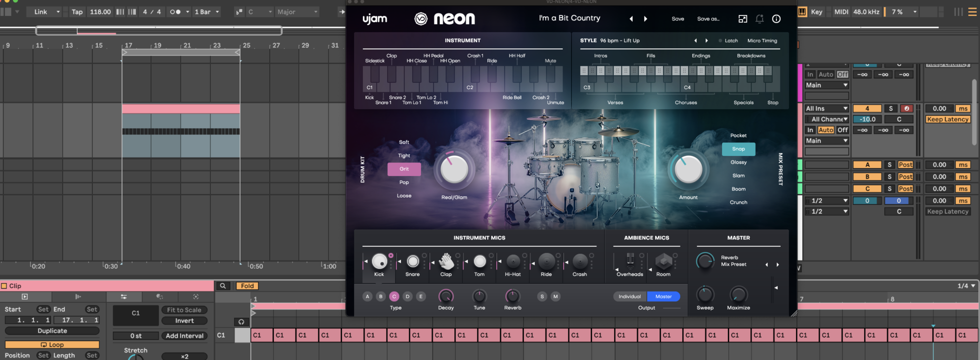The width and height of the screenshot is (980, 360).
Task: Open Main output dropdown under Auto
Action: [x=827, y=141]
